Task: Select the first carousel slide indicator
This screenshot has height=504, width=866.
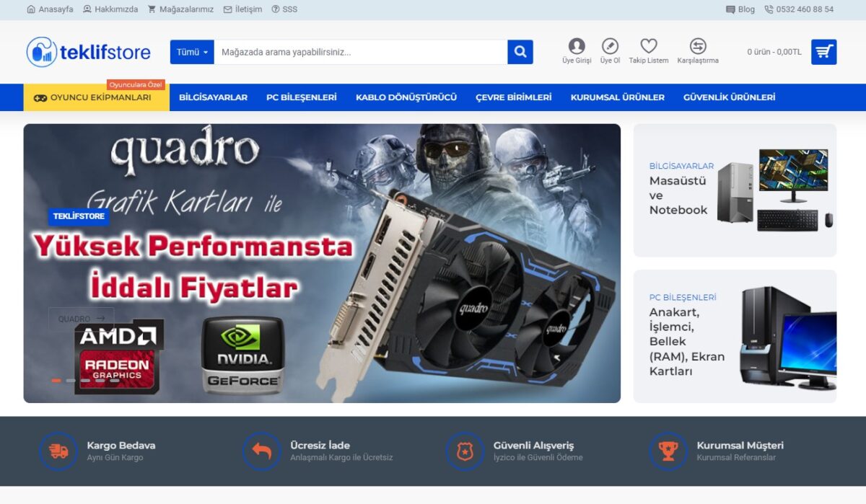Action: click(x=56, y=380)
